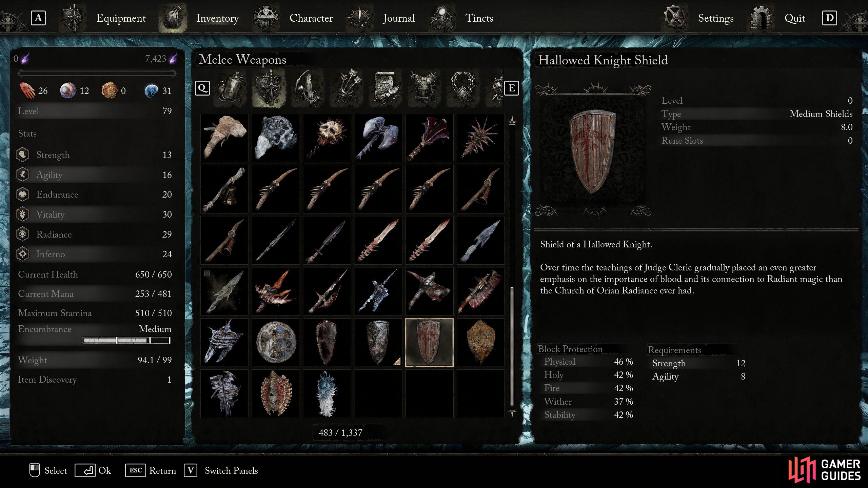868x488 pixels.
Task: Cycle to next category with the E key button
Action: (511, 88)
